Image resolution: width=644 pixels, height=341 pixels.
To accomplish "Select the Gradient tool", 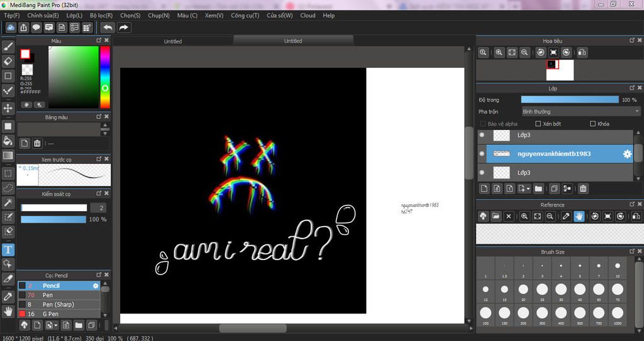I will [x=8, y=156].
